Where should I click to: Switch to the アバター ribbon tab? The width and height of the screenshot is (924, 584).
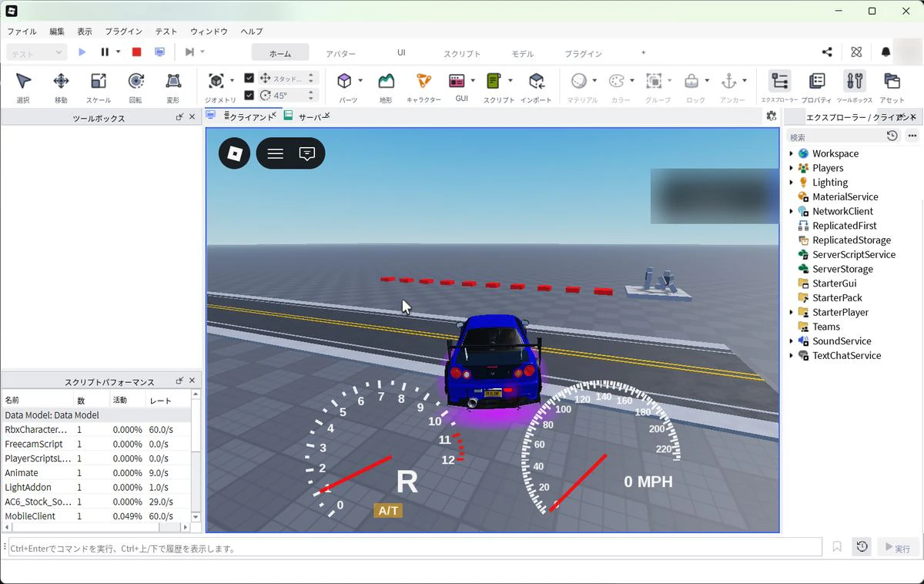[340, 53]
